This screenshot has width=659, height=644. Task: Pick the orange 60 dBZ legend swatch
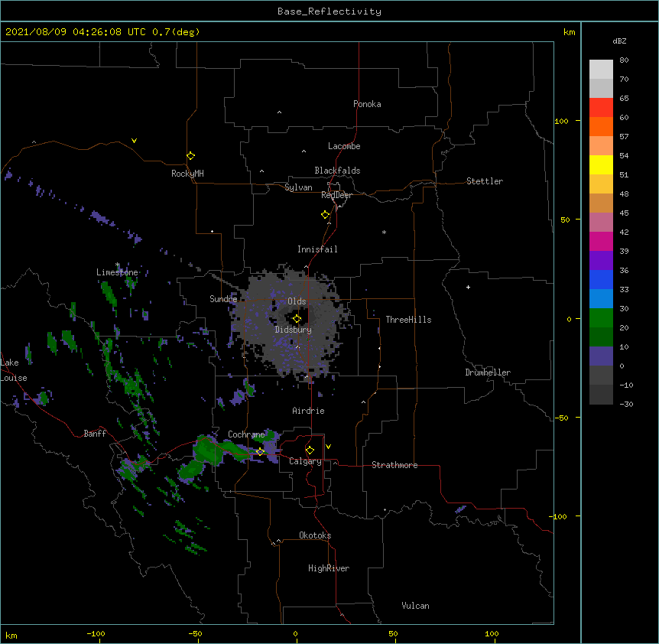click(601, 126)
